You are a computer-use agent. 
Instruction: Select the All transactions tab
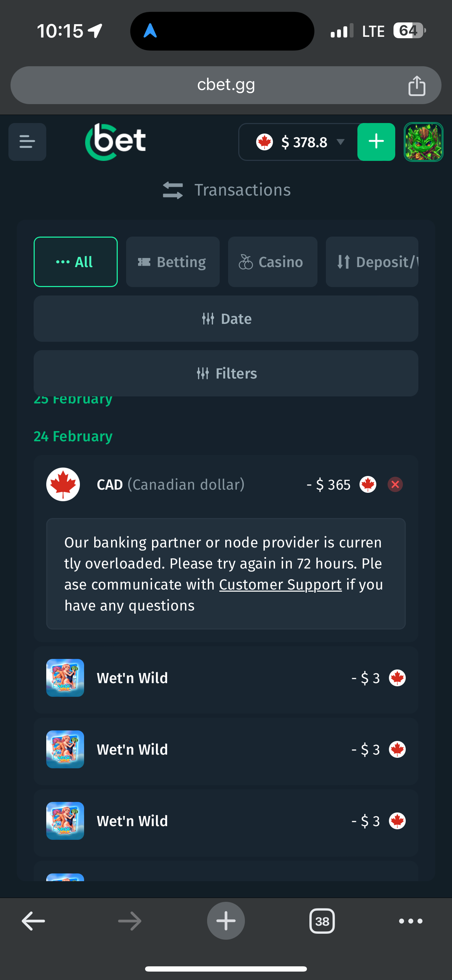(76, 262)
